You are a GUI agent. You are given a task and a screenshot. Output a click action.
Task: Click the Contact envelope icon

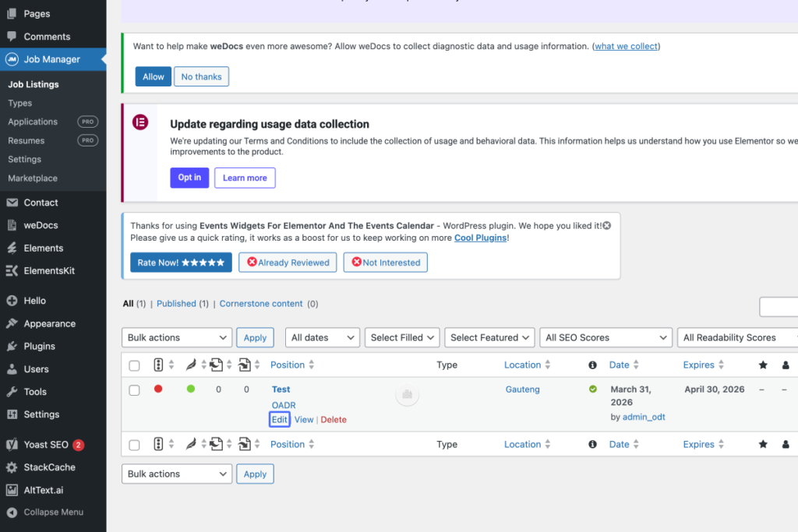[x=12, y=203]
